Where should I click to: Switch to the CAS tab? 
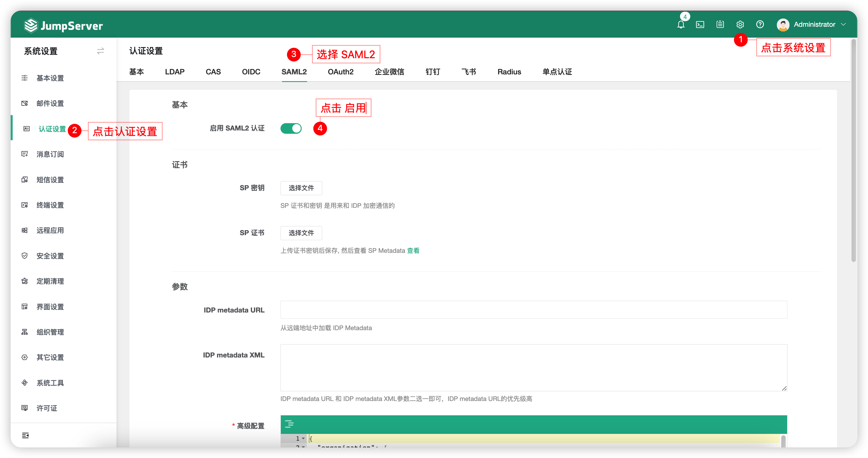213,72
